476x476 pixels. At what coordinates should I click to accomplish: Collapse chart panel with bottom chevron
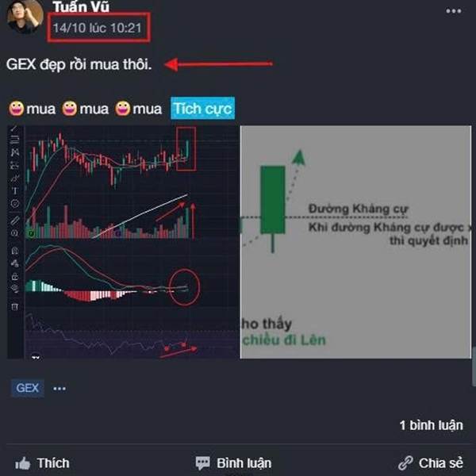pos(36,357)
